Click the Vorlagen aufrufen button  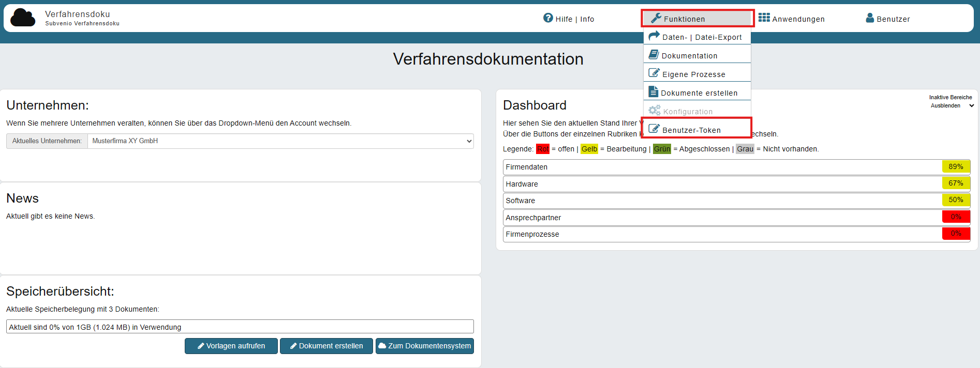(x=231, y=346)
